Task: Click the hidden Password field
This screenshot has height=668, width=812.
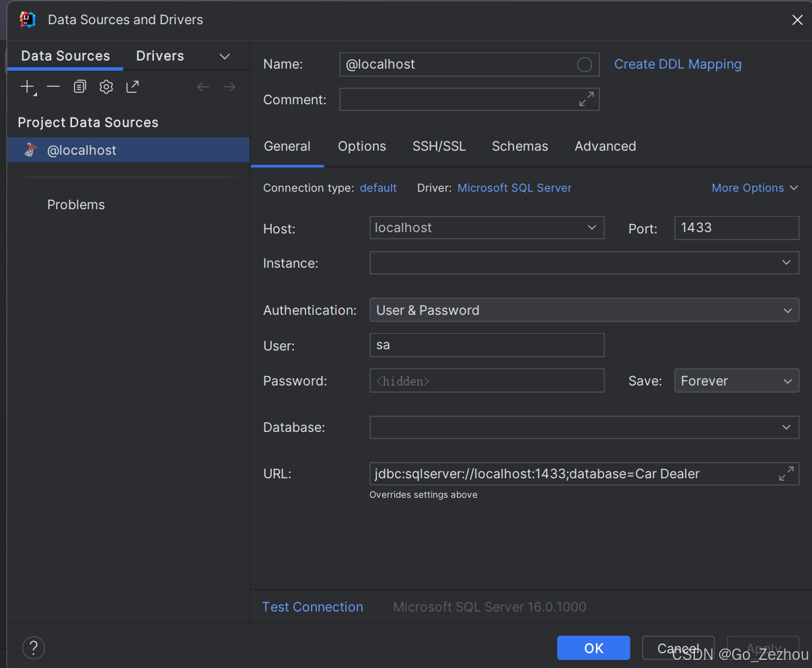Action: 487,381
